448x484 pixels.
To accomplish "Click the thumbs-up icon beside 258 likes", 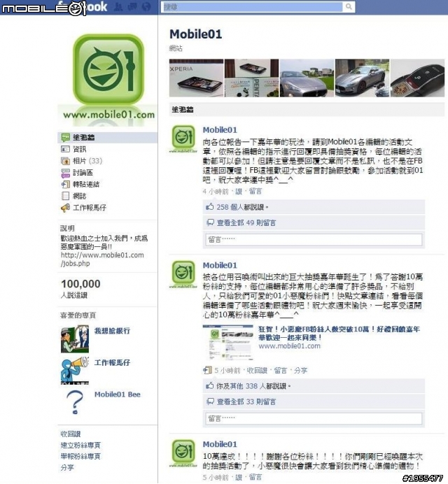I will 210,207.
